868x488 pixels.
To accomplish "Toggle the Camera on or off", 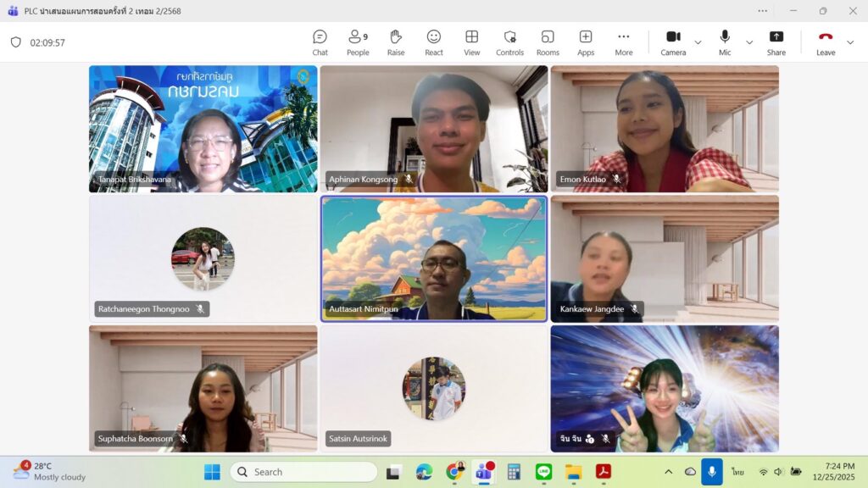I will 673,42.
